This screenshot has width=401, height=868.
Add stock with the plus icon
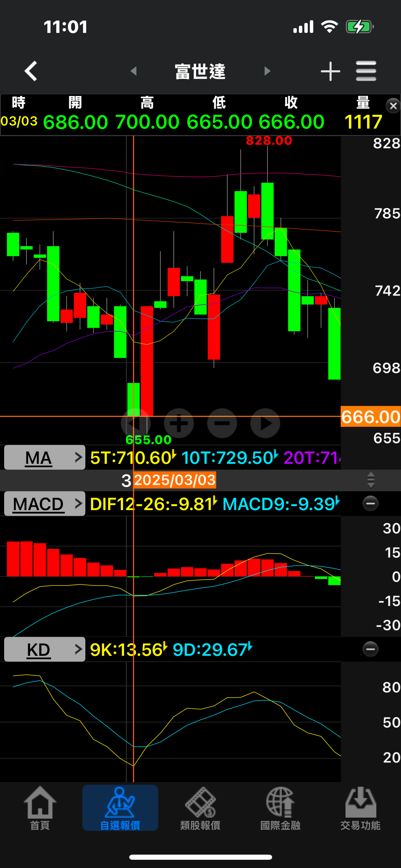(330, 71)
